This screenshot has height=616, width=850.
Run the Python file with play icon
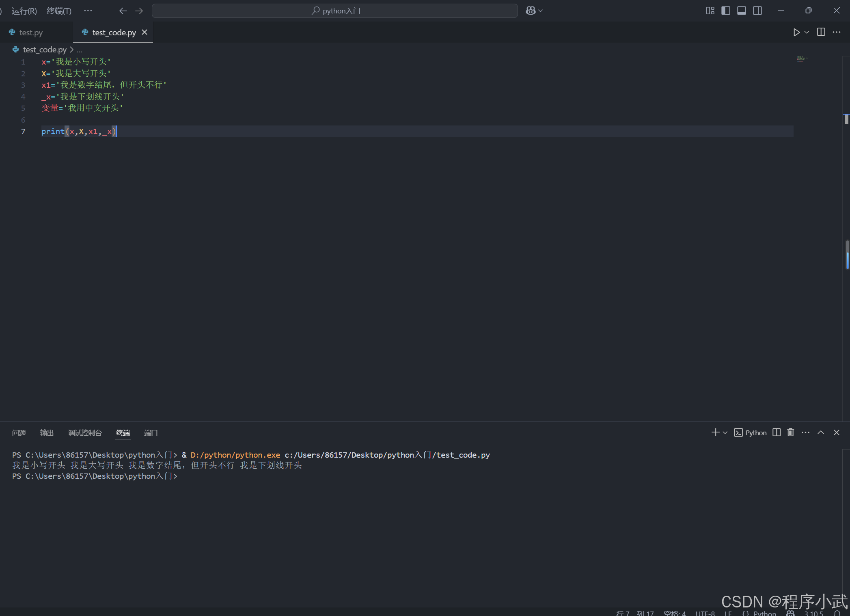[x=796, y=32]
